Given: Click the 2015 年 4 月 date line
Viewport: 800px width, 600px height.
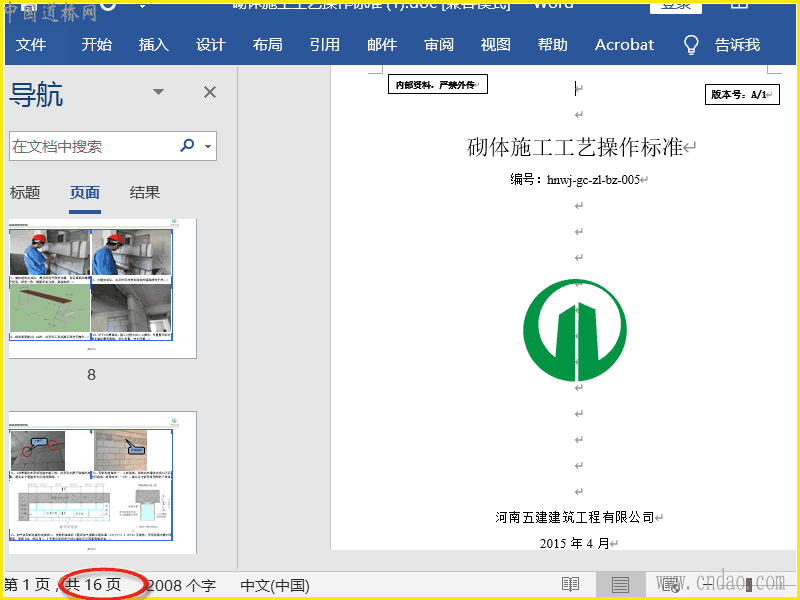Looking at the screenshot, I should coord(574,543).
